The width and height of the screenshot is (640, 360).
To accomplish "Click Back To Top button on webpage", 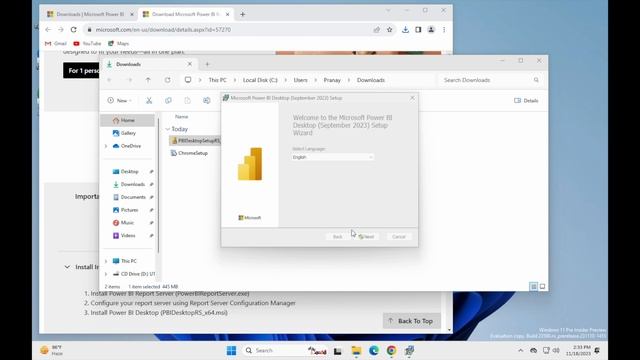I will [x=411, y=321].
